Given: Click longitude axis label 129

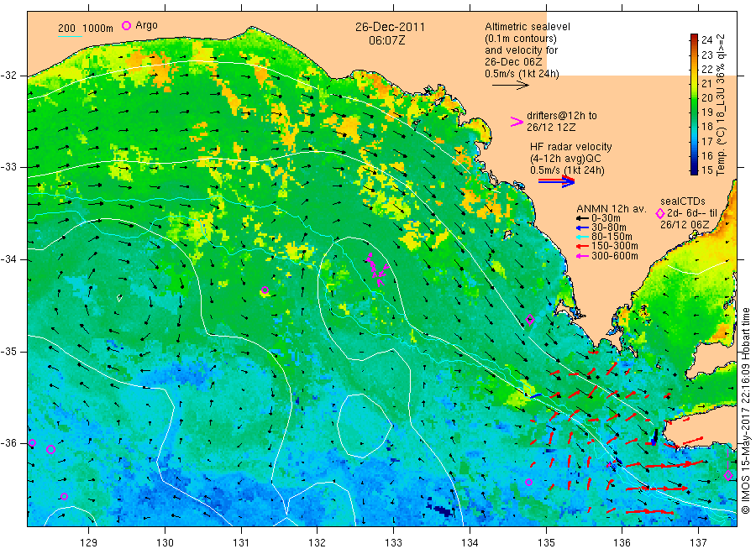Looking at the screenshot, I should [x=89, y=543].
